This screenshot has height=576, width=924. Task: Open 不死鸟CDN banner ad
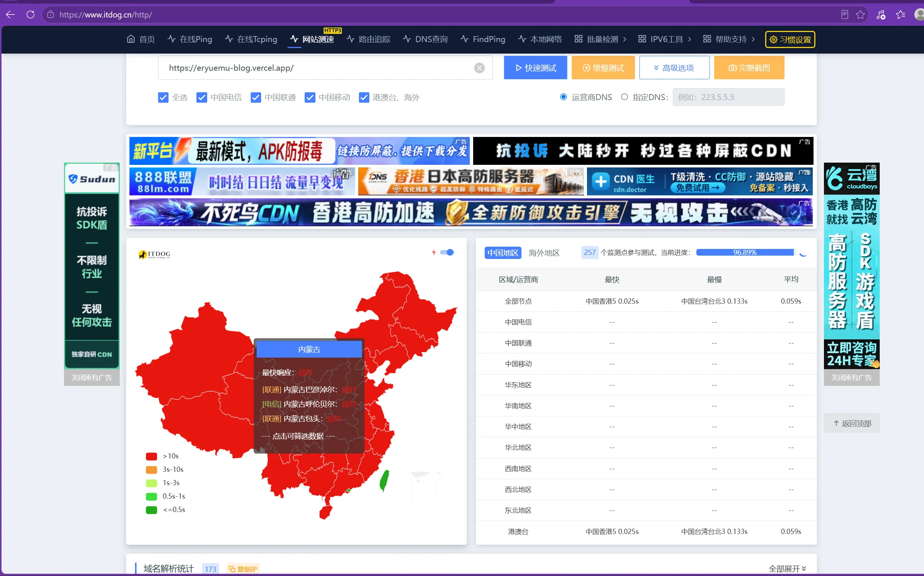(471, 212)
